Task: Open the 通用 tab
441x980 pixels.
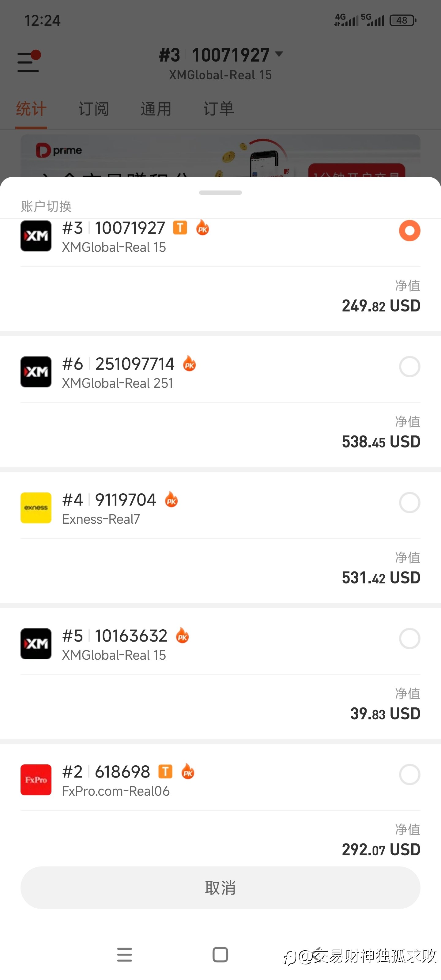Action: 156,109
